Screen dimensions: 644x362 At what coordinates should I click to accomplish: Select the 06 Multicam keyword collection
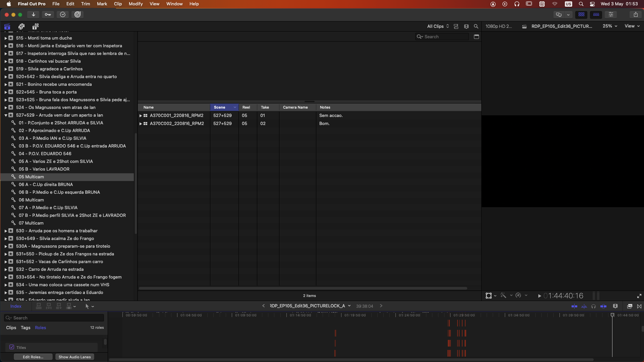click(x=31, y=200)
